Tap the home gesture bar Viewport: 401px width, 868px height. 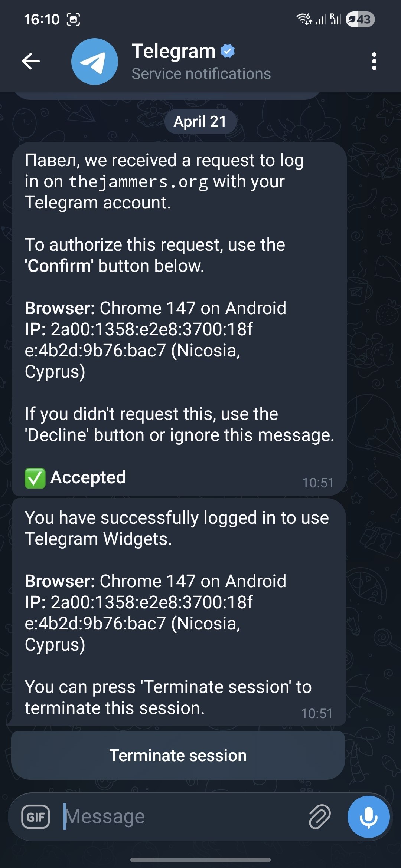[200, 859]
